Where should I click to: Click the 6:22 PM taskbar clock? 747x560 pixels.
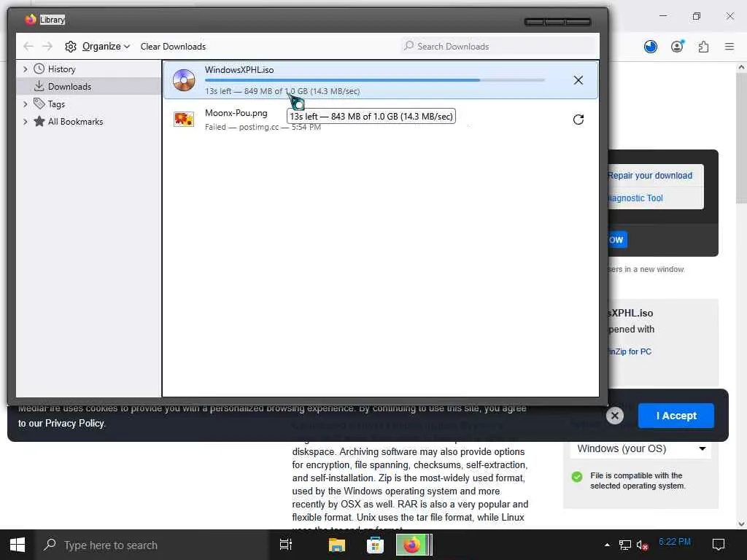coord(675,542)
